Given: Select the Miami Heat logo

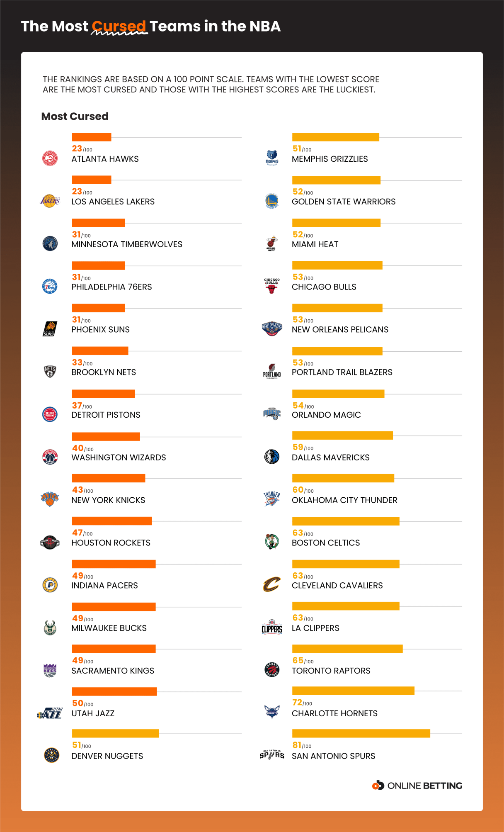Looking at the screenshot, I should [271, 244].
